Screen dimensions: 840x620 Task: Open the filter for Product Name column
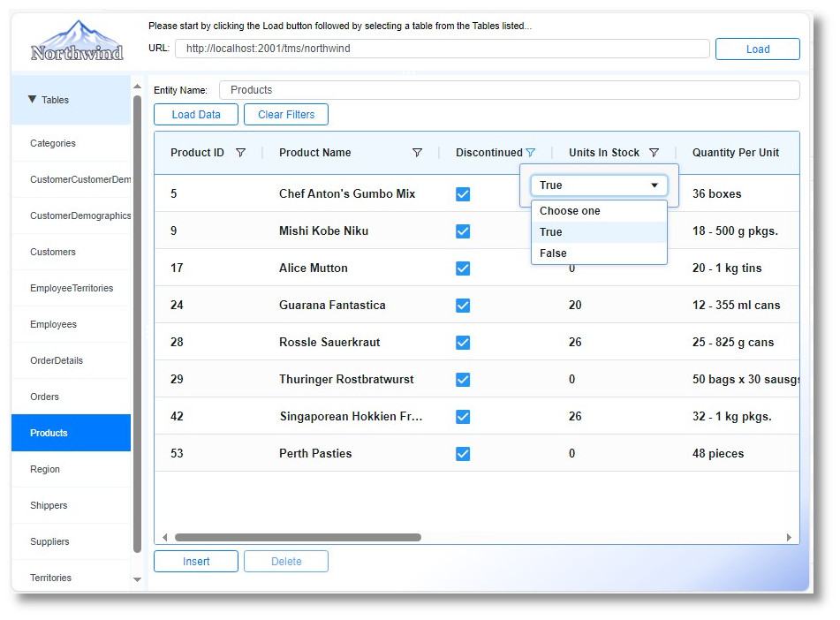click(418, 152)
